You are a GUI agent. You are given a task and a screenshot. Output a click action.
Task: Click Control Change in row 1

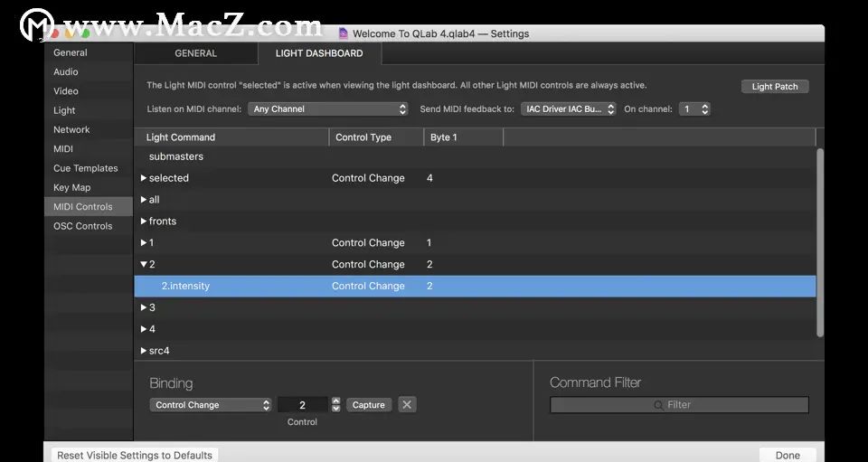click(x=368, y=243)
